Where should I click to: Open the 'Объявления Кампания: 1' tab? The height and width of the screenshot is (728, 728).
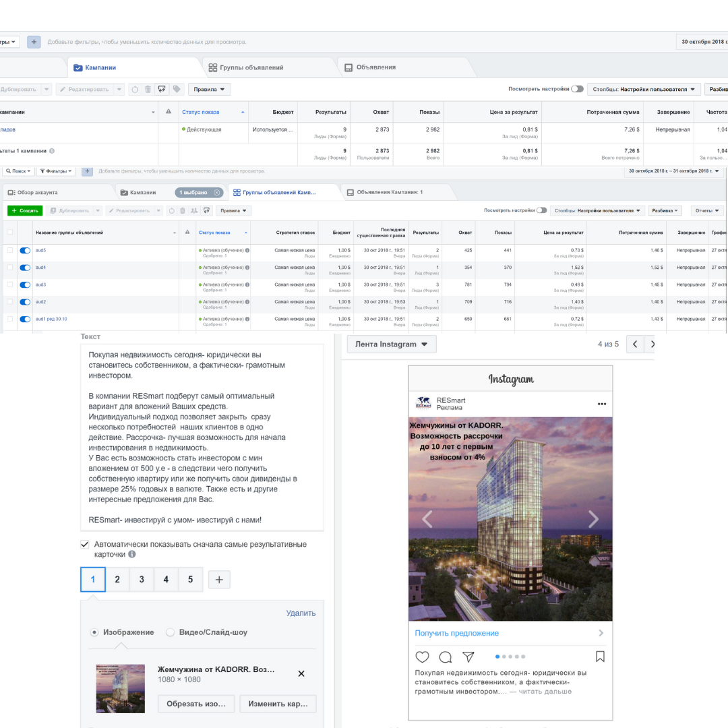point(385,192)
